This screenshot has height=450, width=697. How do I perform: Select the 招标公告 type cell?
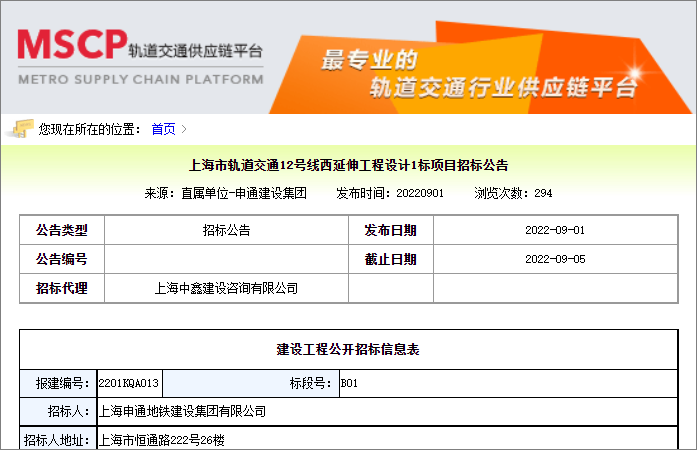coord(226,230)
